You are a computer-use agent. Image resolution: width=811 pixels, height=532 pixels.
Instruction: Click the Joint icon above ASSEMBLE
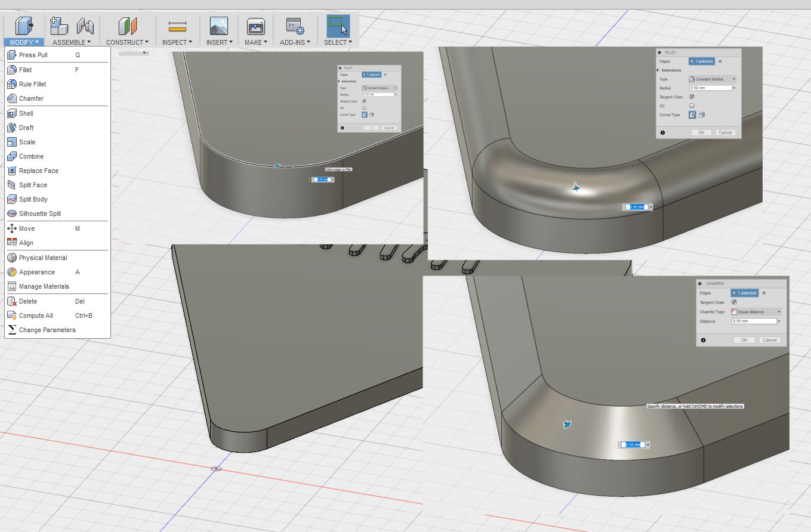(85, 26)
